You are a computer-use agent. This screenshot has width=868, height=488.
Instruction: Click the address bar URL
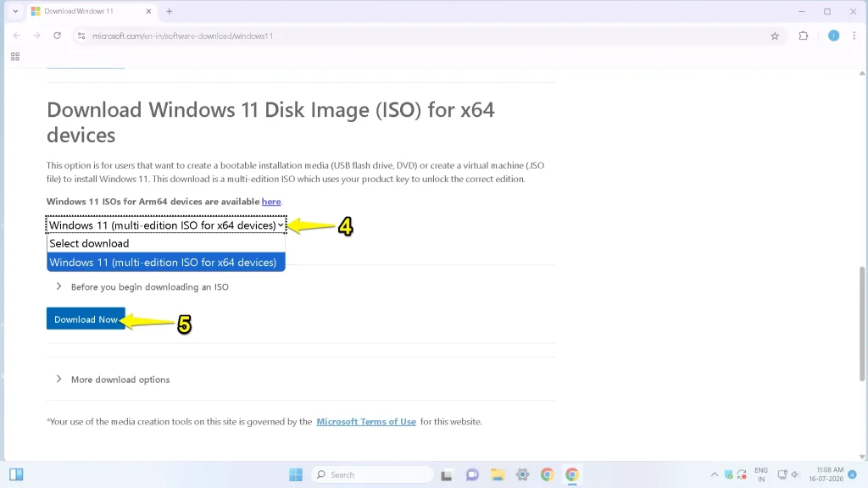tap(183, 36)
